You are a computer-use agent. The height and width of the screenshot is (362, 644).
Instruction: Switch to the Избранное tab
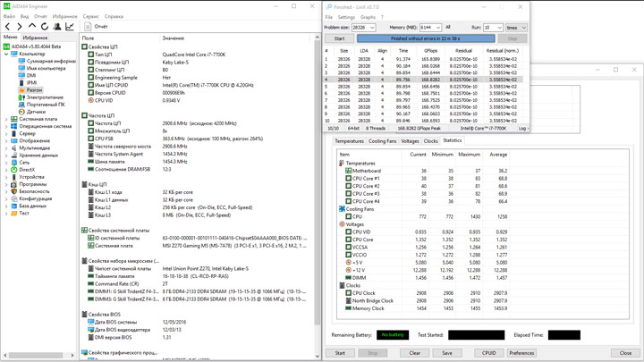coord(35,38)
